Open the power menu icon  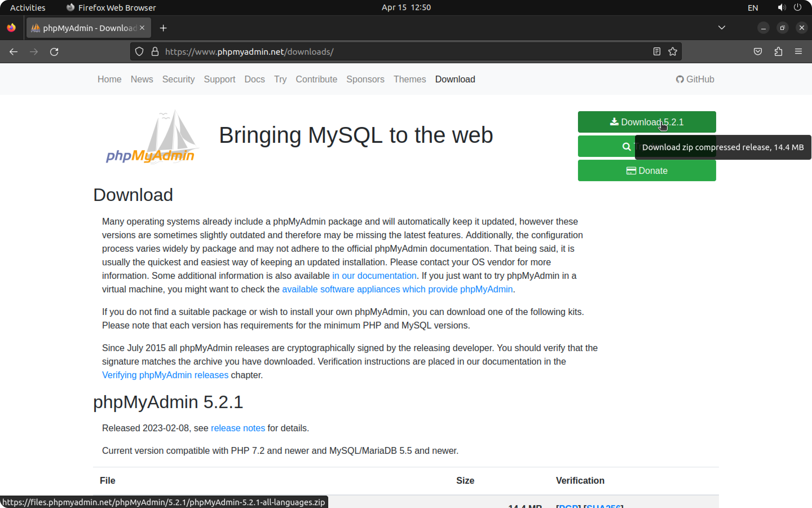point(798,7)
